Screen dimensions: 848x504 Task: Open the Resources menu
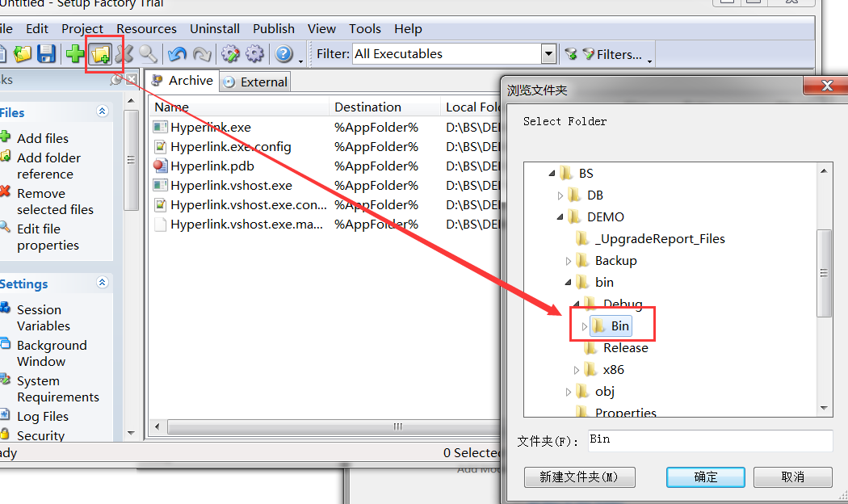(146, 28)
